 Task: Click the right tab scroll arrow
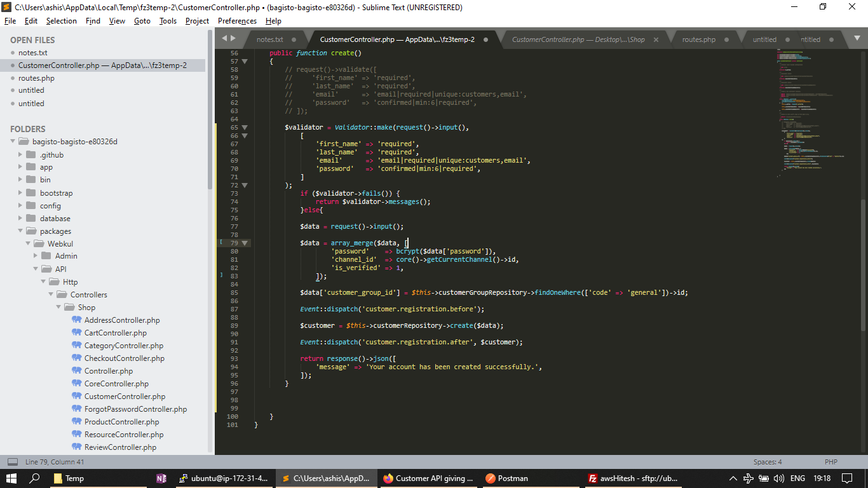(x=233, y=39)
